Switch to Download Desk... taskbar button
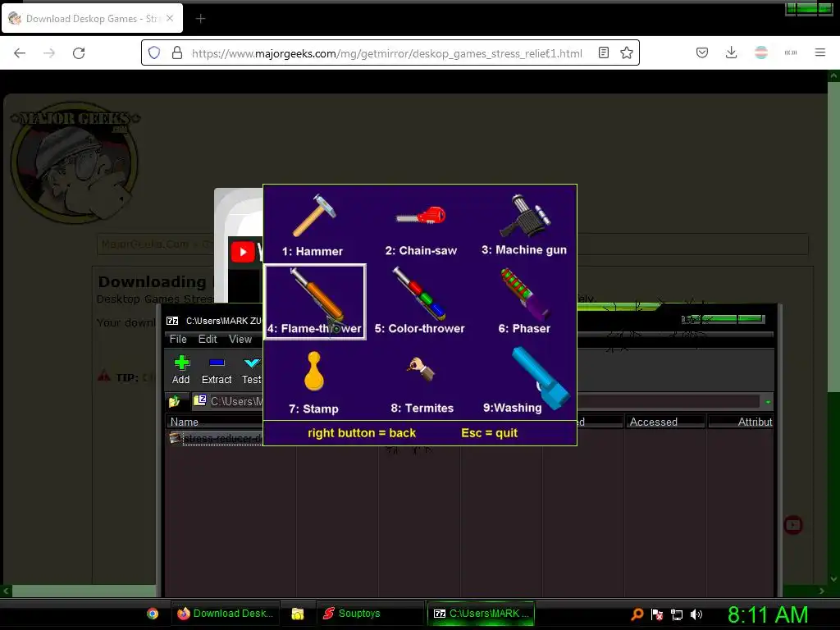 click(226, 614)
